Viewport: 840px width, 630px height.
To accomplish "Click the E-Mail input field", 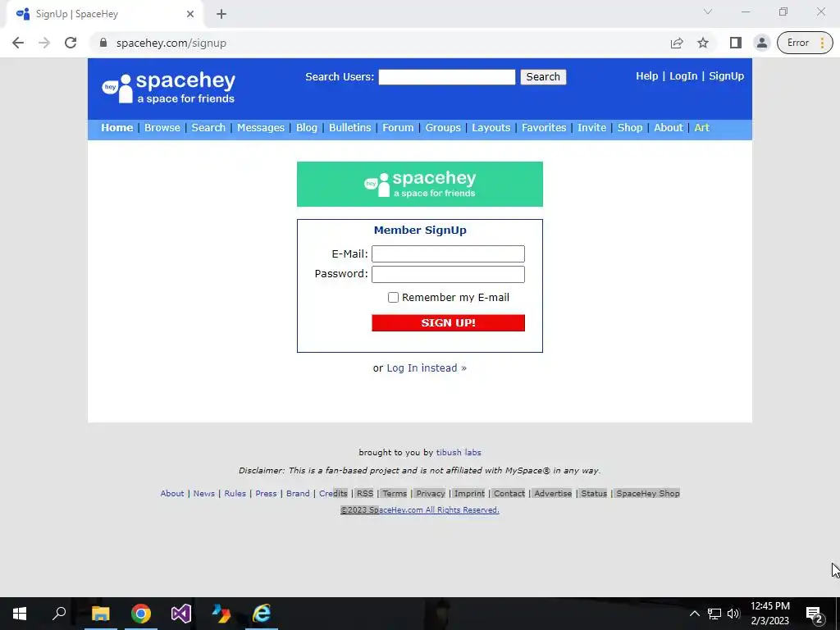I will (x=448, y=254).
